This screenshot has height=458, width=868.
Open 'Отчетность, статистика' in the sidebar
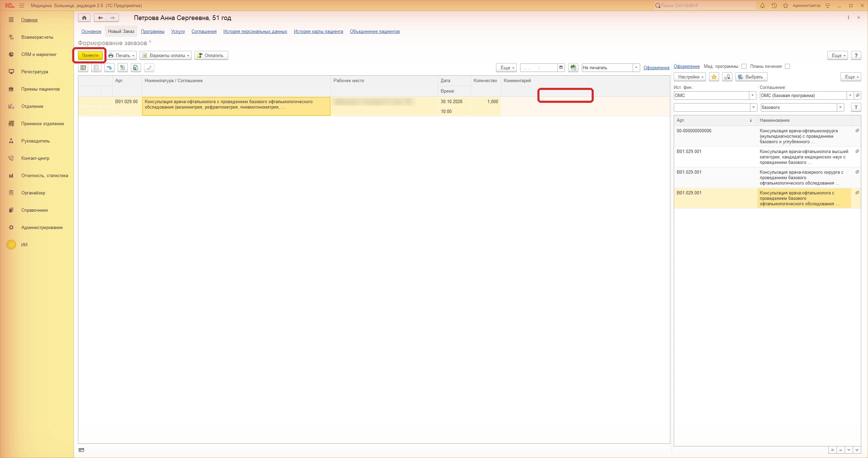click(x=44, y=175)
